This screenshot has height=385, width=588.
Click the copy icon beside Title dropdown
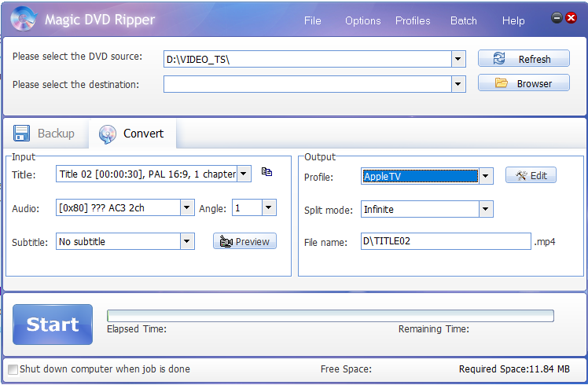click(x=266, y=172)
